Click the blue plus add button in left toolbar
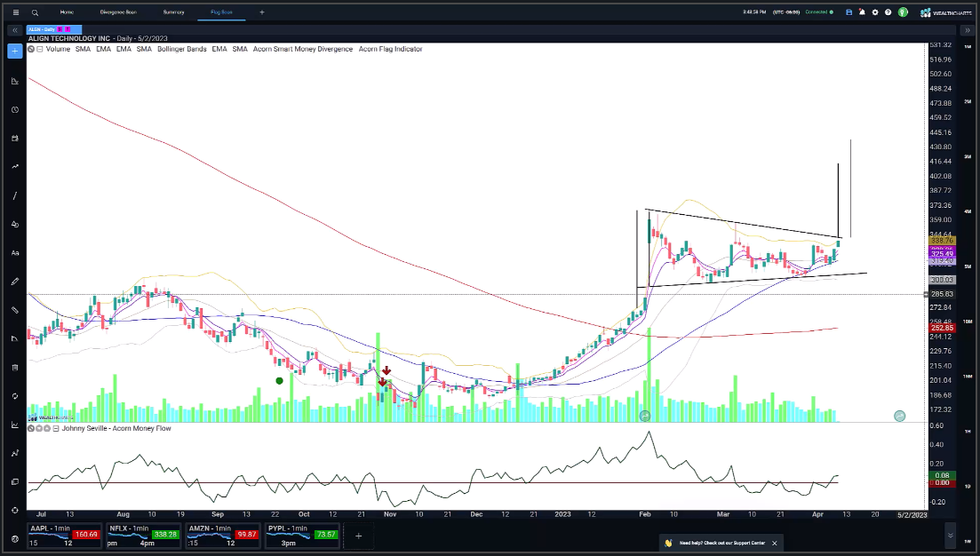Image resolution: width=980 pixels, height=556 pixels. [x=15, y=52]
